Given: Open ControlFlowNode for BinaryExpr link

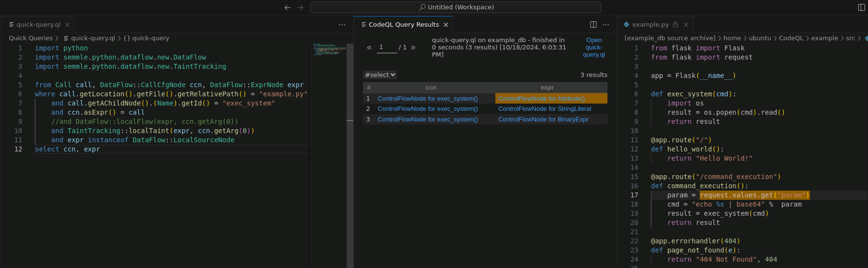Looking at the screenshot, I should click(x=543, y=119).
